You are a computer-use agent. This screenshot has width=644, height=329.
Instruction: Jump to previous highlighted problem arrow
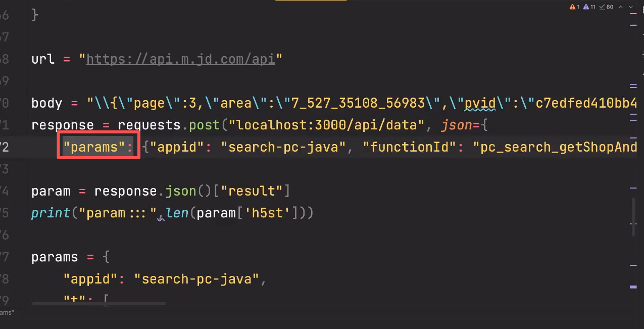point(621,7)
